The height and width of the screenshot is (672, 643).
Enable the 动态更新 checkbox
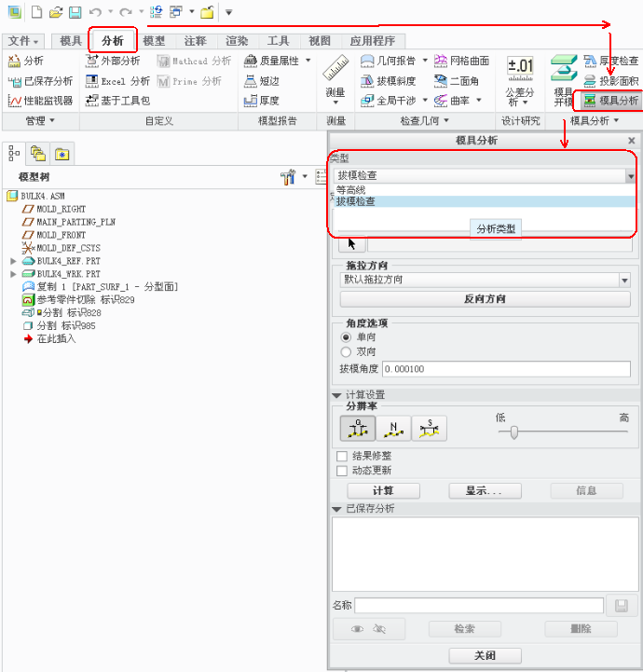[342, 471]
